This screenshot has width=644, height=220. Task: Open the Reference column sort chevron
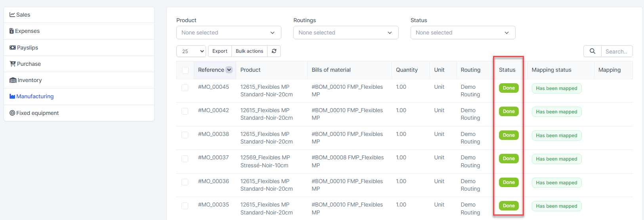[229, 70]
